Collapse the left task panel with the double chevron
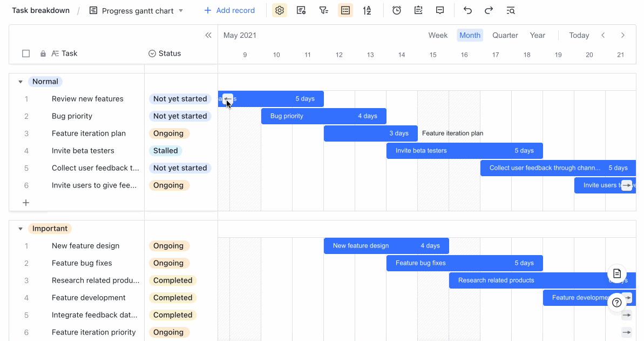This screenshot has width=644, height=341. point(208,35)
